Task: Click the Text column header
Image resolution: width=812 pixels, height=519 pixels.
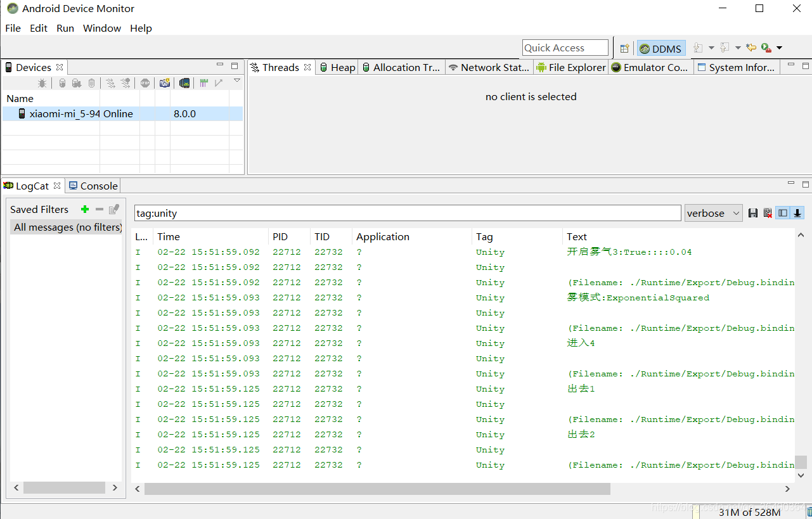Action: (679, 237)
